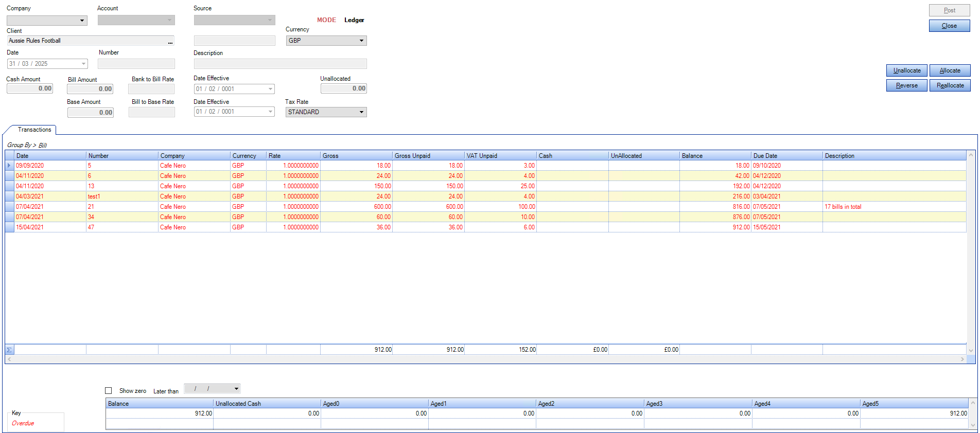Sort by the Gross column header
980x433 pixels.
click(x=356, y=156)
